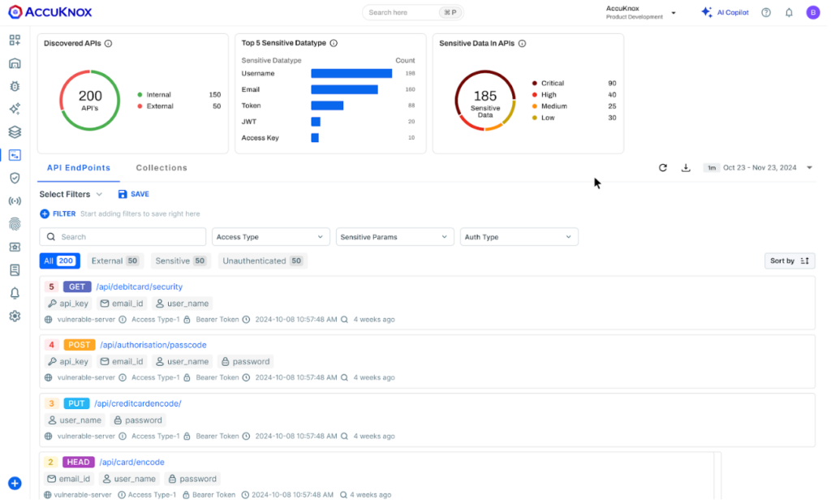Select the fingerprint icon in left sidebar
The image size is (831, 504).
14,222
